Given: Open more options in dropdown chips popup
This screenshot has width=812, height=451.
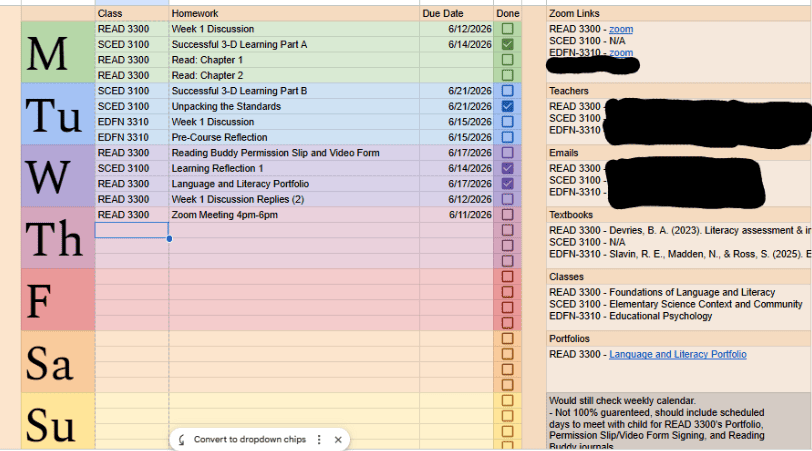Looking at the screenshot, I should click(319, 440).
